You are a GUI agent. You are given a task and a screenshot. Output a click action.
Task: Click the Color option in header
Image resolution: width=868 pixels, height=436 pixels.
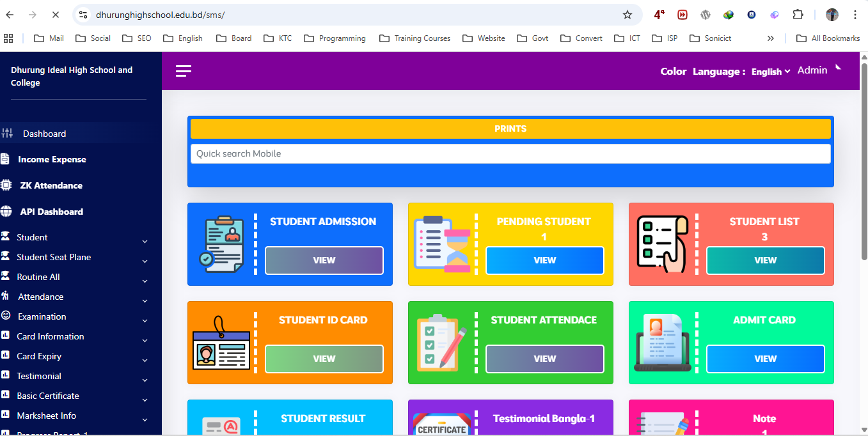coord(673,72)
